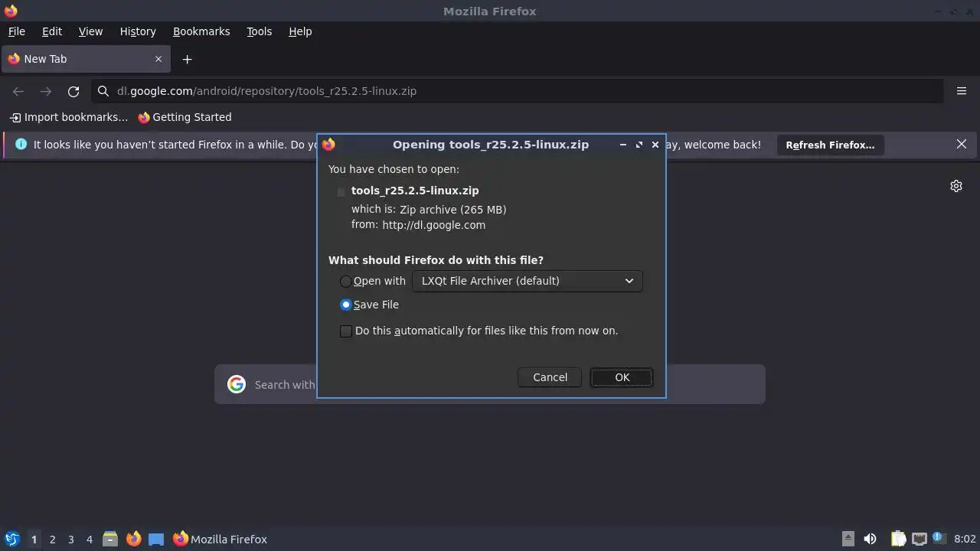980x551 pixels.
Task: Open the Help menu
Action: (300, 31)
